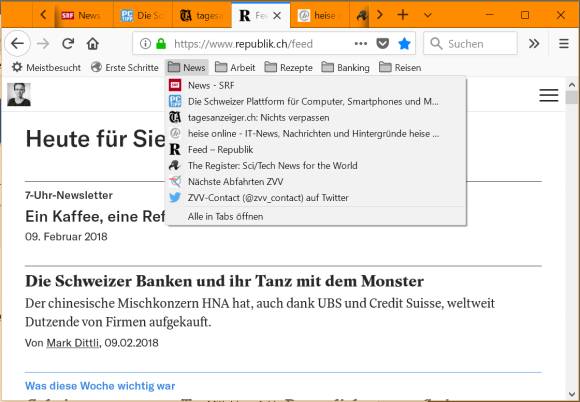Switch to The Register tab
Screen dimensions: 580x402
359,16
